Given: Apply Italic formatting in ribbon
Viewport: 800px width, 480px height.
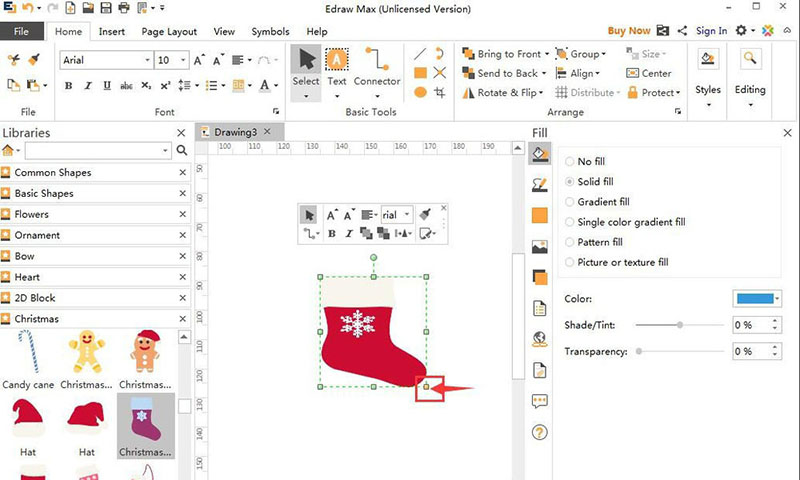Looking at the screenshot, I should point(88,86).
